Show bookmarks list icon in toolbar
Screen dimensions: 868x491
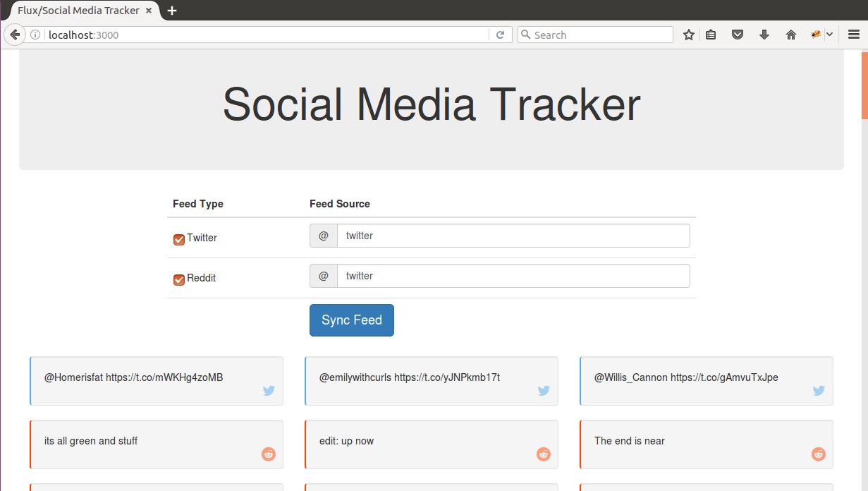click(711, 35)
